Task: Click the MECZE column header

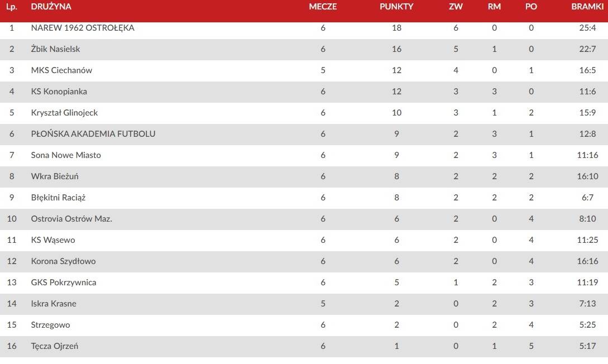Action: tap(323, 7)
